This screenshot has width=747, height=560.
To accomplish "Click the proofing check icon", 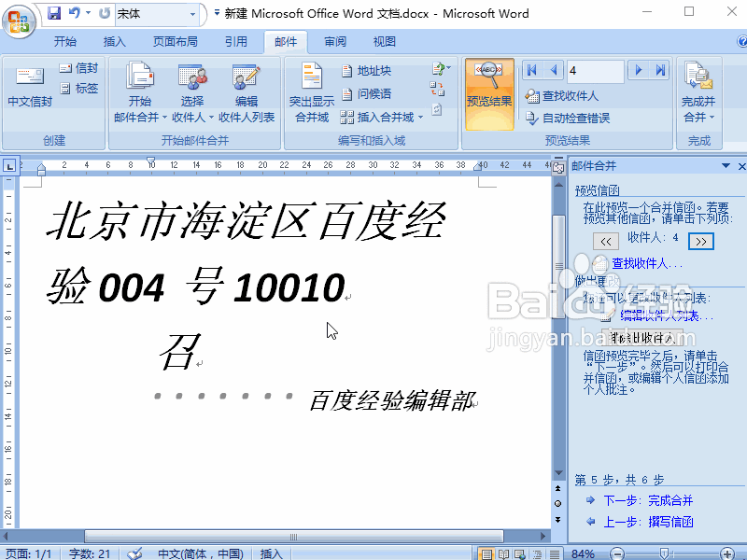I will pyautogui.click(x=135, y=553).
